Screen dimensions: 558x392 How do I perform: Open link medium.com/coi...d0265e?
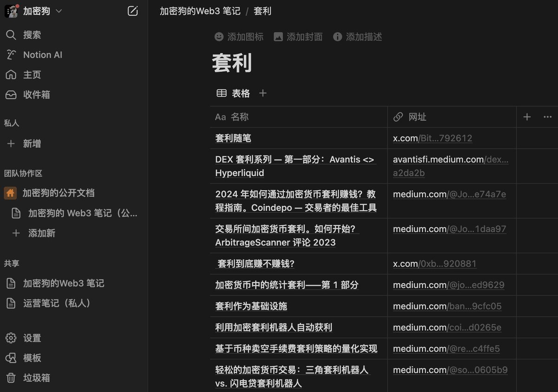[x=447, y=328]
